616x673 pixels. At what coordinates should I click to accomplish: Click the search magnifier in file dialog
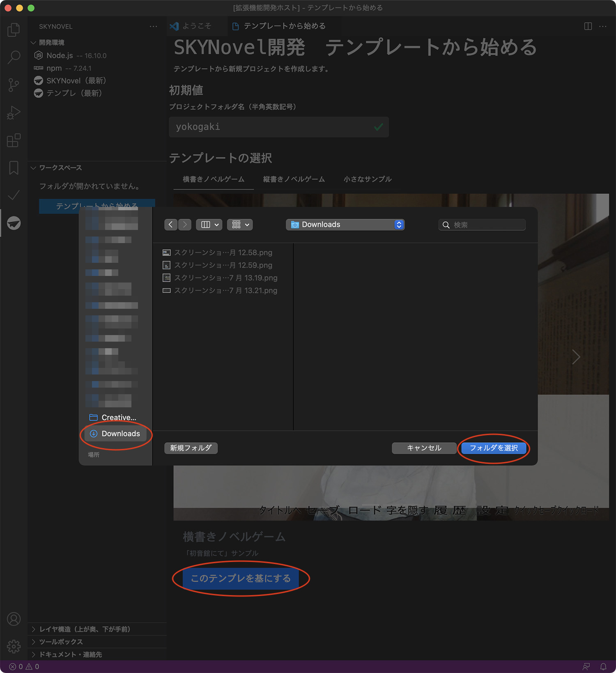(446, 225)
